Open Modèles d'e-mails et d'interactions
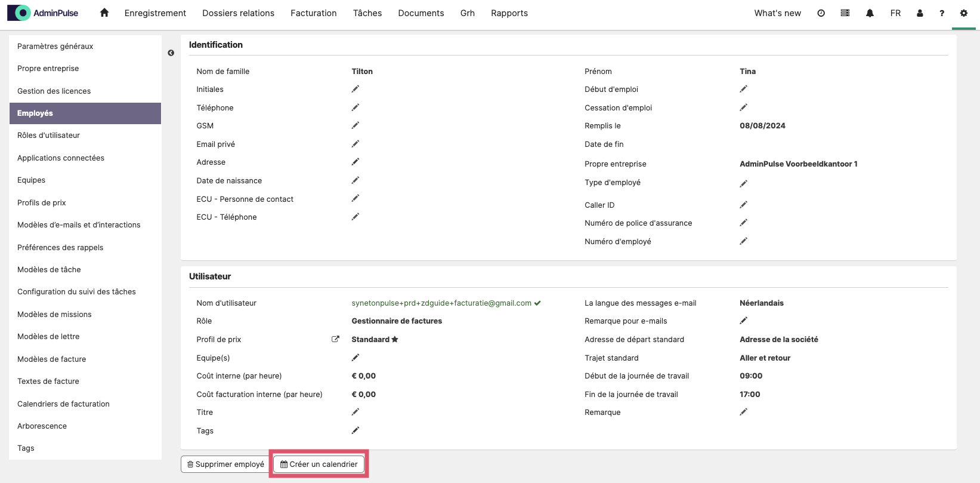The width and height of the screenshot is (980, 483). click(x=85, y=225)
